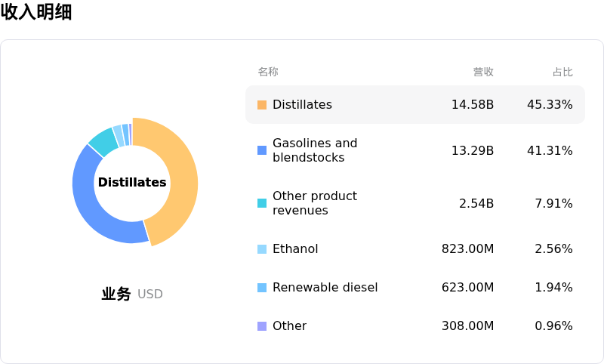Click the Renewable diesel legend swatch

pyautogui.click(x=262, y=288)
